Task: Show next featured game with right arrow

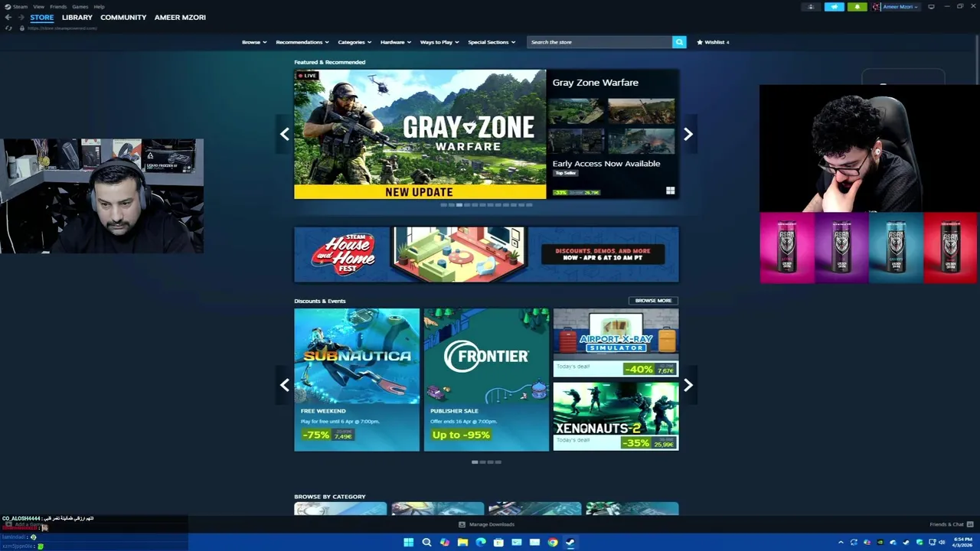Action: (x=688, y=134)
